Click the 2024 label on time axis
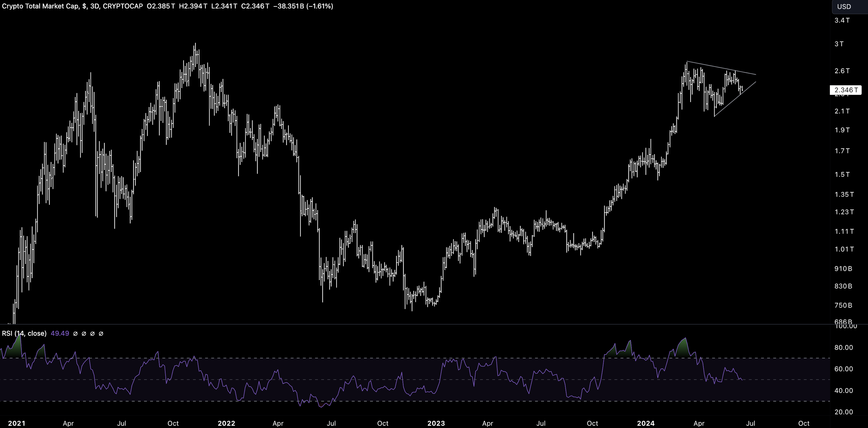The height and width of the screenshot is (428, 868). click(x=645, y=423)
